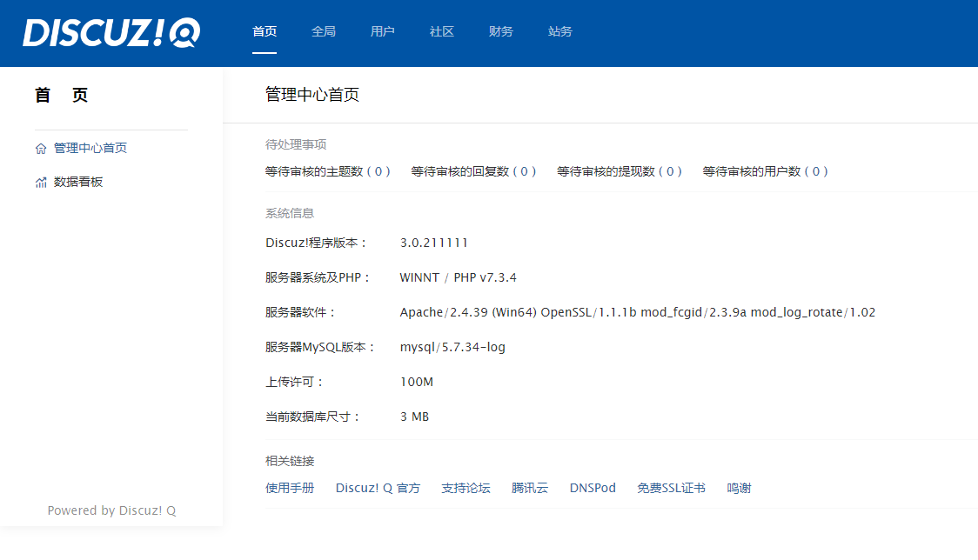Click the Powered by Discuz! Q footer text
The width and height of the screenshot is (978, 560).
click(111, 510)
